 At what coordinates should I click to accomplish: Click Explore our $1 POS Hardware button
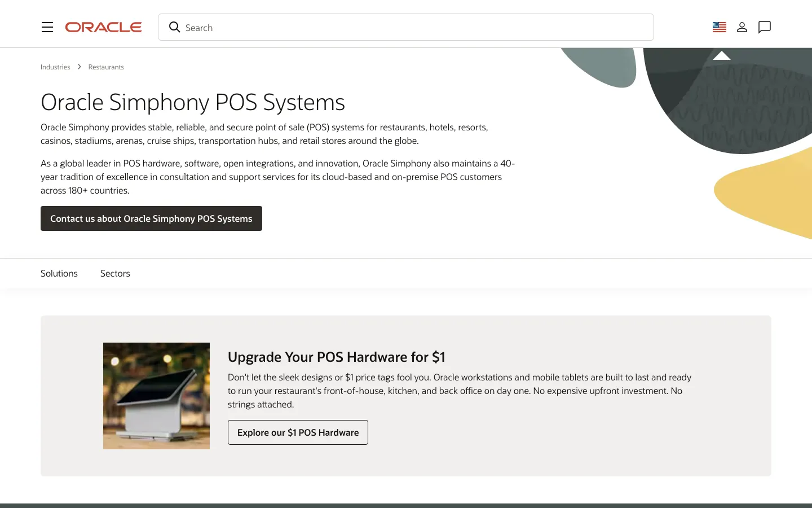point(298,432)
